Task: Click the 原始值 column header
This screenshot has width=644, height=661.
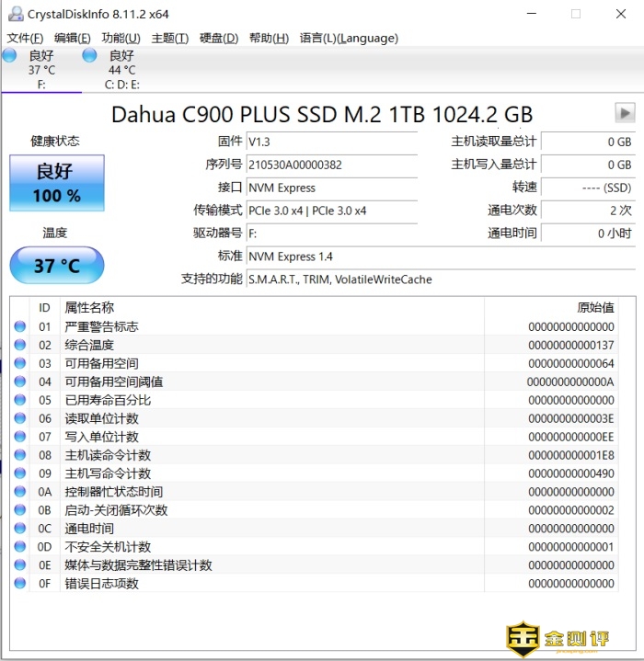Action: point(594,308)
